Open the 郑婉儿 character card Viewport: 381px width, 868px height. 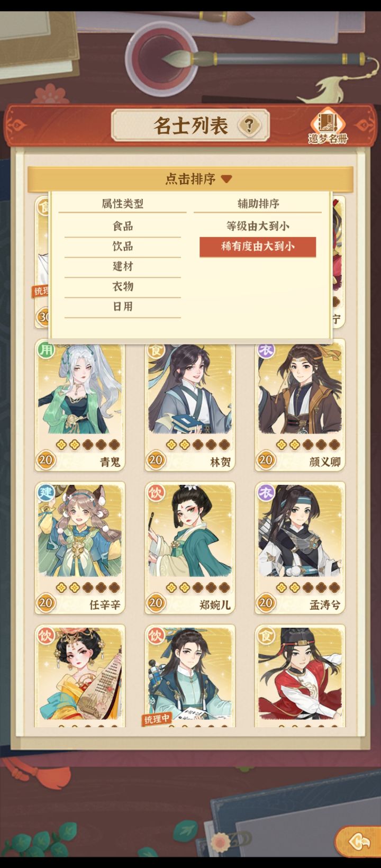click(x=190, y=548)
